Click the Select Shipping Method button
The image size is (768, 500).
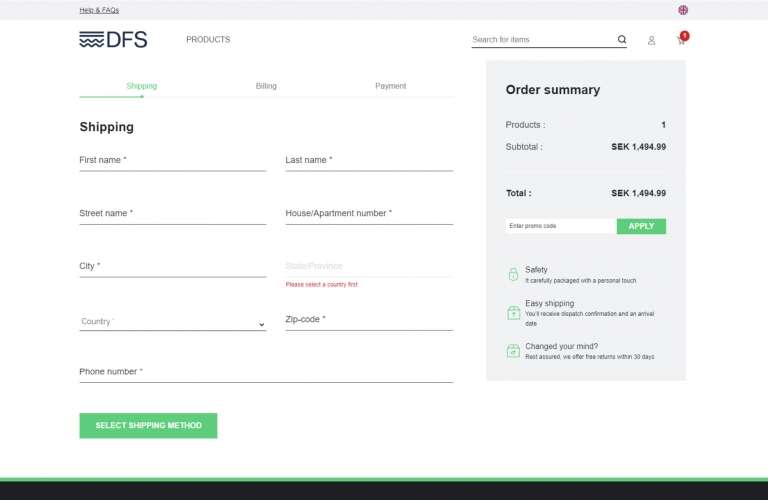[x=148, y=426]
